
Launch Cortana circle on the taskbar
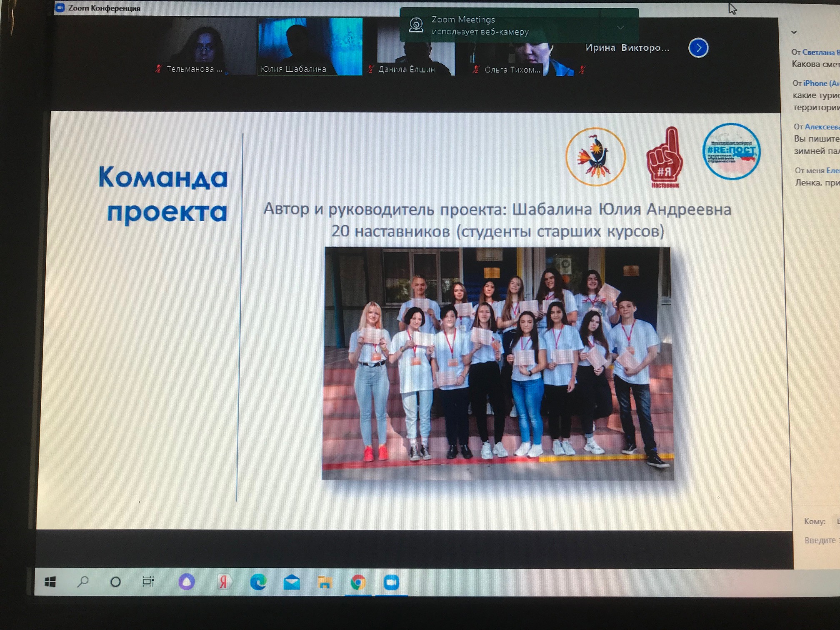(115, 582)
